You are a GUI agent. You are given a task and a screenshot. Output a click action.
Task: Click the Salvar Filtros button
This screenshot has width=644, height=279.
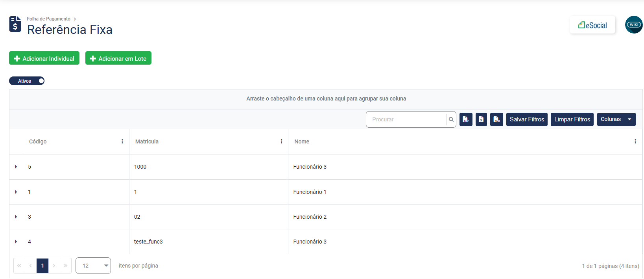coord(527,119)
